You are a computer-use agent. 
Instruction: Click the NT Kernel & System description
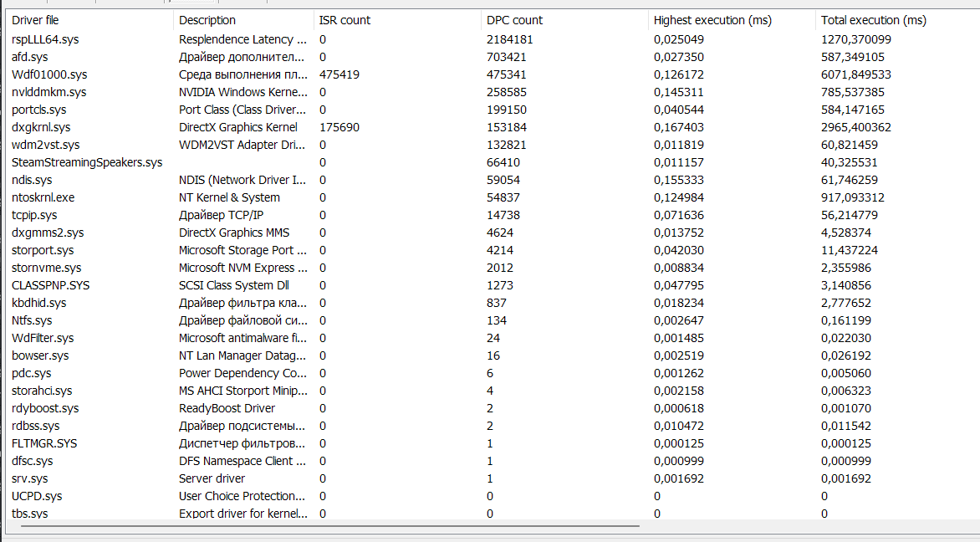229,197
